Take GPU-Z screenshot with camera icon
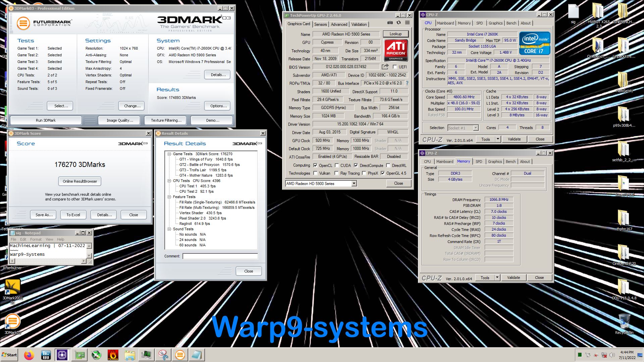644x362 pixels. coord(390,23)
